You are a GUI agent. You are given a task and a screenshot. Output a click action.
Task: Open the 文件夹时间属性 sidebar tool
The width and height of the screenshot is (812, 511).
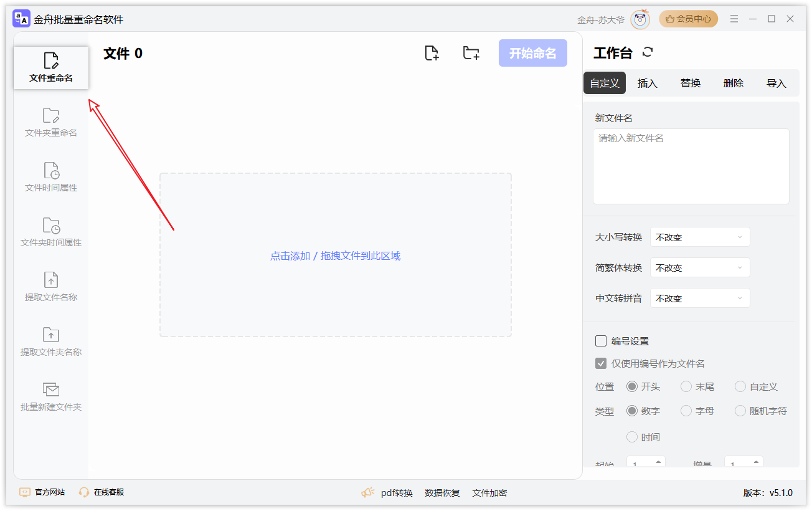tap(51, 232)
